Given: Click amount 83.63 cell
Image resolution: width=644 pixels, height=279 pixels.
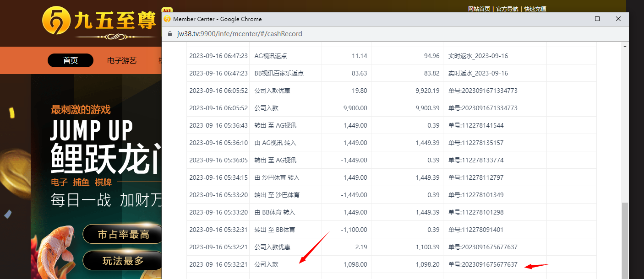Looking at the screenshot, I should [346, 73].
